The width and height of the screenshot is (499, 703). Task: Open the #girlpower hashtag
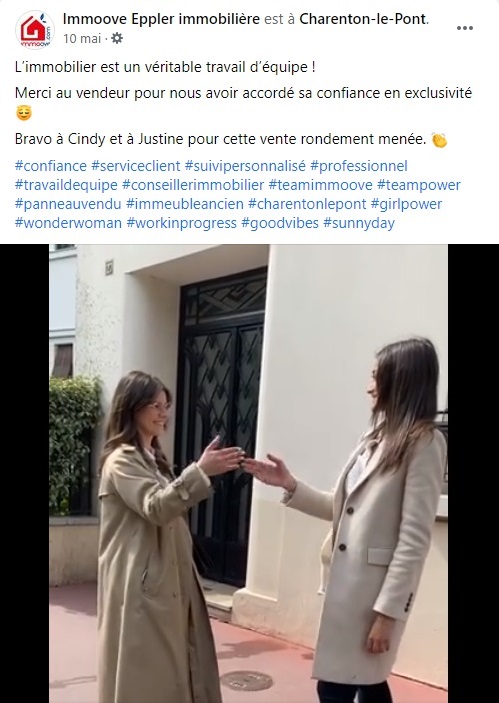click(406, 204)
